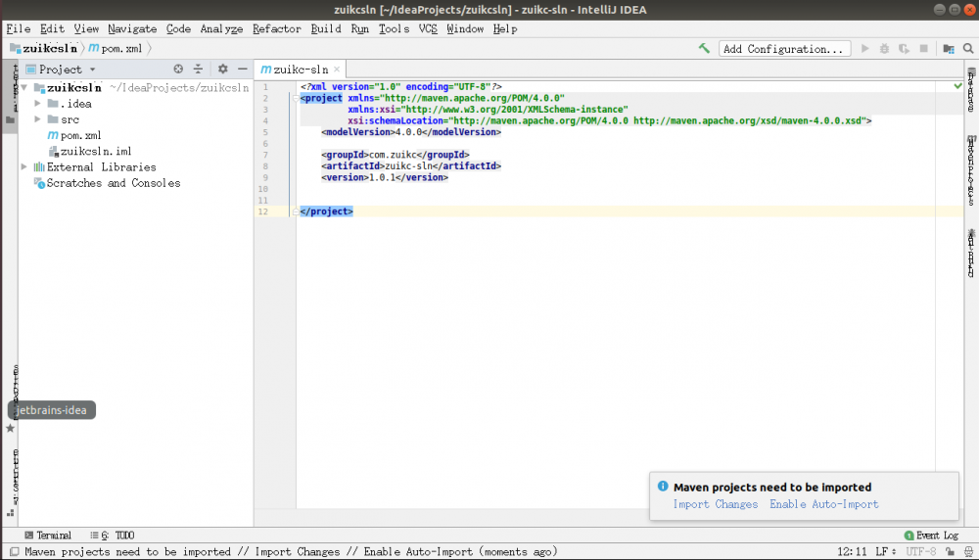This screenshot has height=560, width=979.
Task: Open the Project Structure icon in toolbar
Action: [x=948, y=48]
